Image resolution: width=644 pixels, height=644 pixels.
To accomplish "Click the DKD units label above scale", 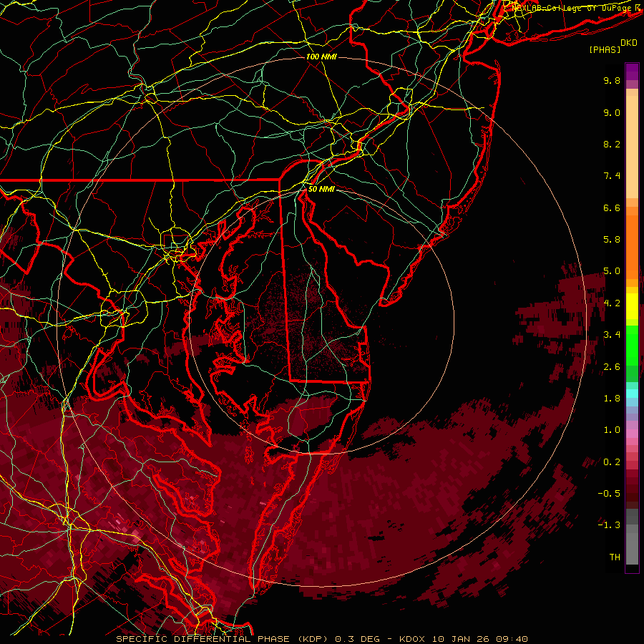I will click(629, 43).
